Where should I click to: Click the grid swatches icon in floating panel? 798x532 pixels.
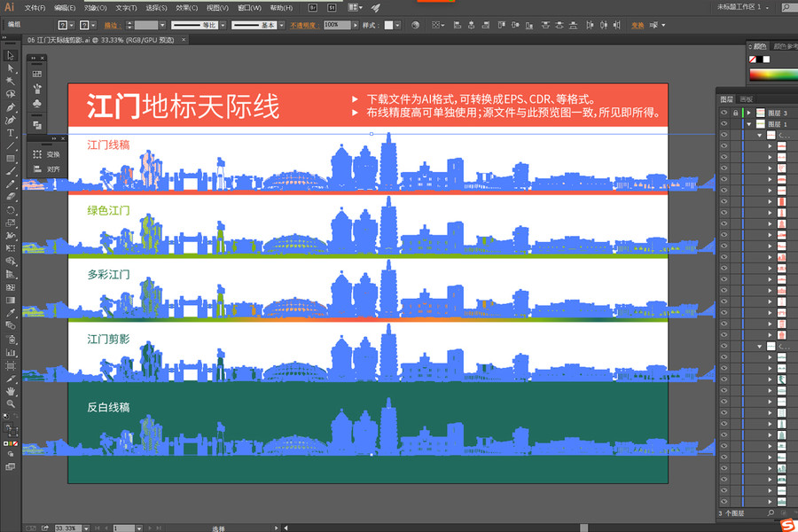coord(37,74)
